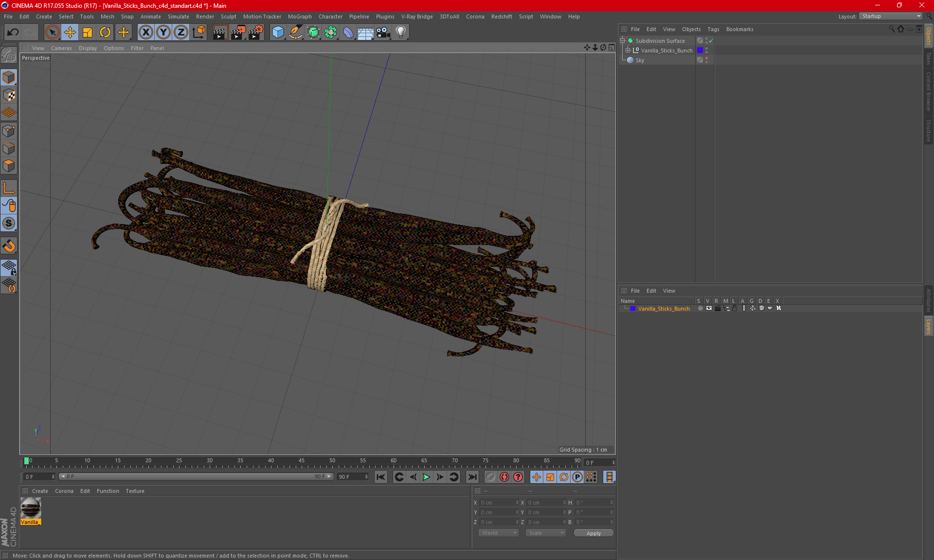Add a Camera object
Viewport: 934px width, 560px height.
point(383,33)
